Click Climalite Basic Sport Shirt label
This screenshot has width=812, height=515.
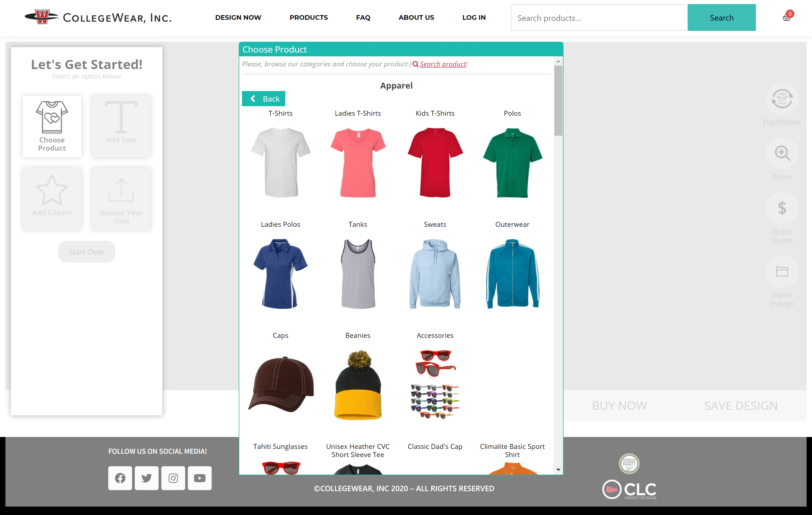click(x=512, y=450)
